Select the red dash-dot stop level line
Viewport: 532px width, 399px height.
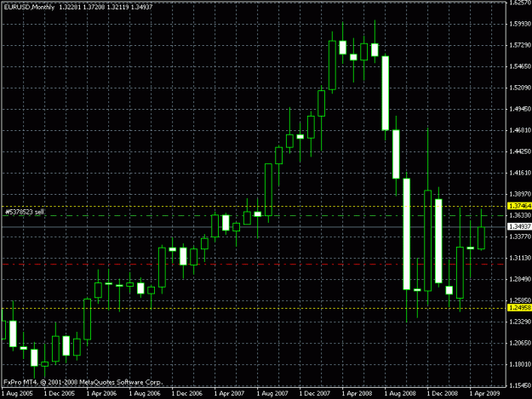click(254, 264)
